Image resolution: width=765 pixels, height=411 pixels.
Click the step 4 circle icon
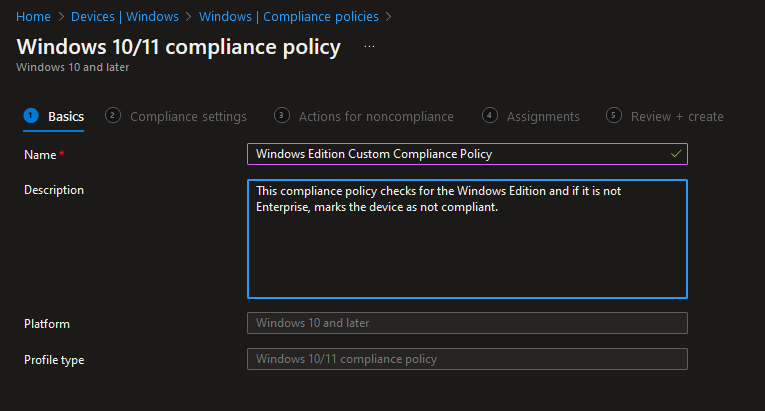489,116
